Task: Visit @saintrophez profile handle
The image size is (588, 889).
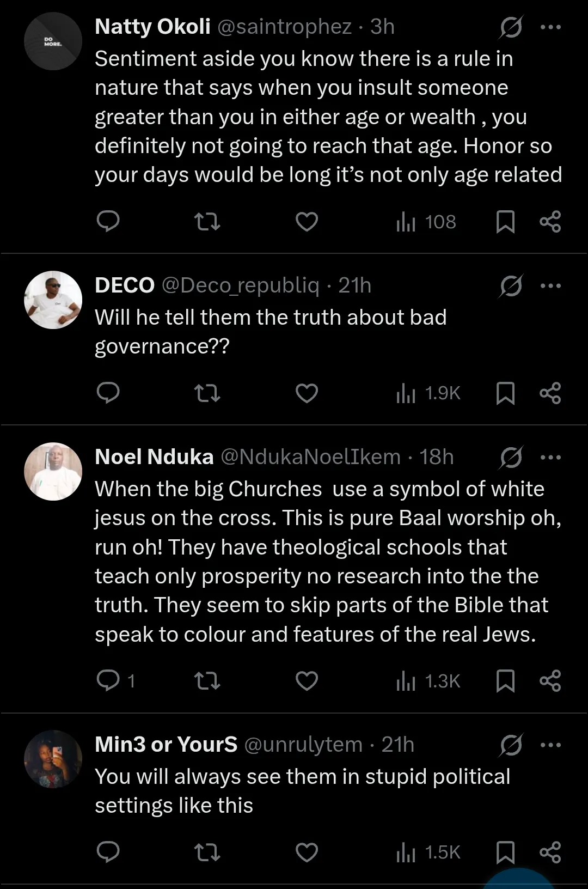Action: click(x=284, y=27)
